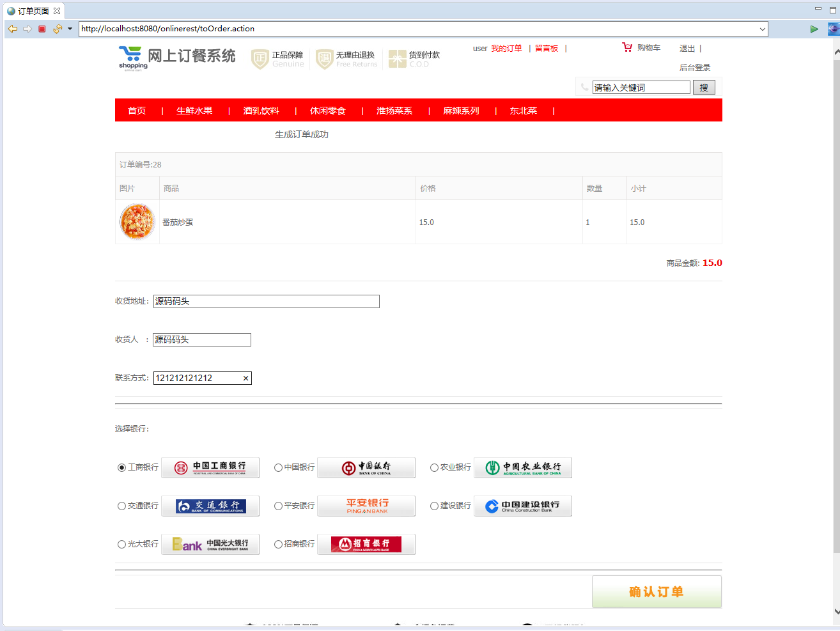This screenshot has width=840, height=631.
Task: Click the 货到付款 C.O.D badge icon
Action: tap(397, 57)
